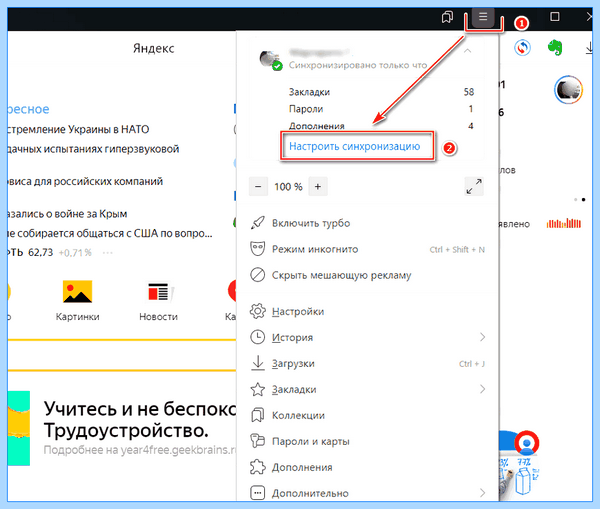600x509 pixels.
Task: Click the Дополнения sync count row
Action: pyautogui.click(x=381, y=126)
